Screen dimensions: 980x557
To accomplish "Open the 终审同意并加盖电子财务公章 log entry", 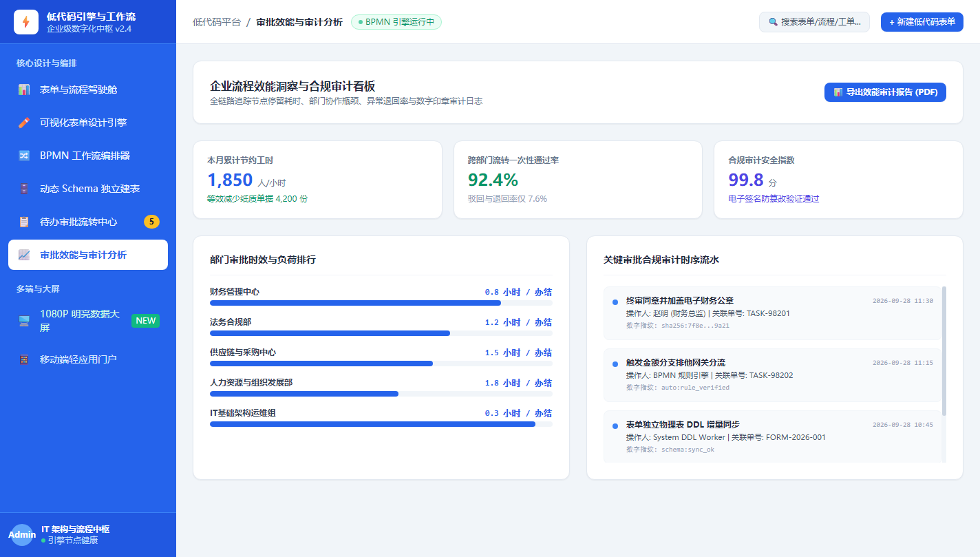I will pos(772,313).
